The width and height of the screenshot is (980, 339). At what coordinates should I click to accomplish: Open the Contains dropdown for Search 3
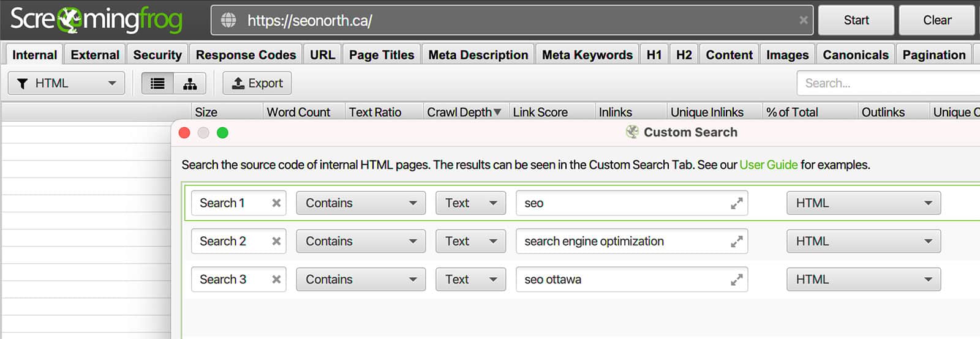[x=361, y=279]
